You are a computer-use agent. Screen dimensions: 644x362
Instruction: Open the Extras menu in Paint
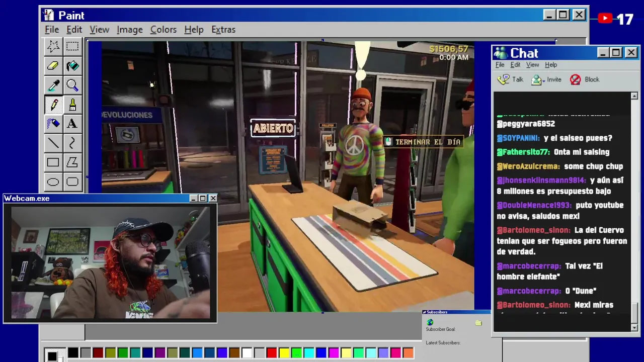pyautogui.click(x=223, y=30)
